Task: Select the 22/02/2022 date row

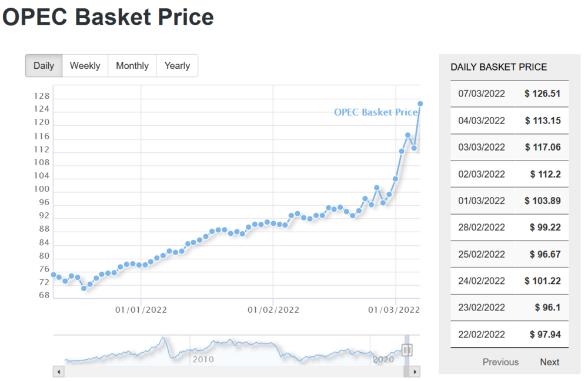Action: point(482,335)
